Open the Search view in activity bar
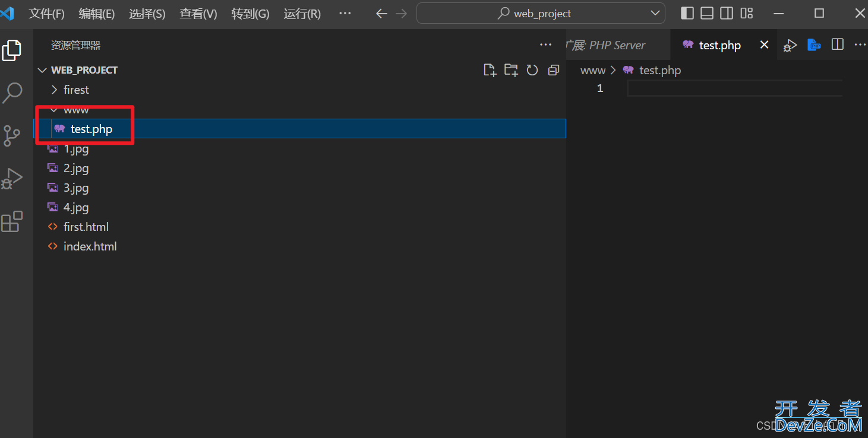The width and height of the screenshot is (868, 438). [x=12, y=93]
